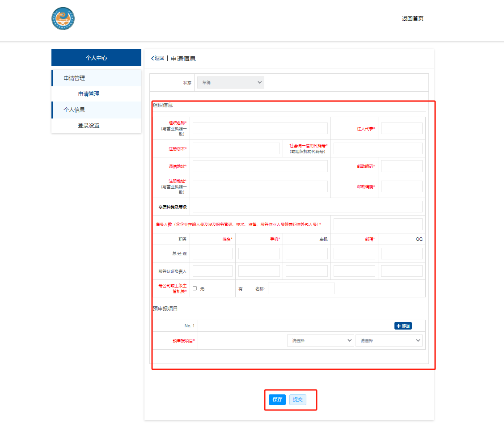
Task: Focus the 总经理 邮箱 input
Action: (354, 254)
